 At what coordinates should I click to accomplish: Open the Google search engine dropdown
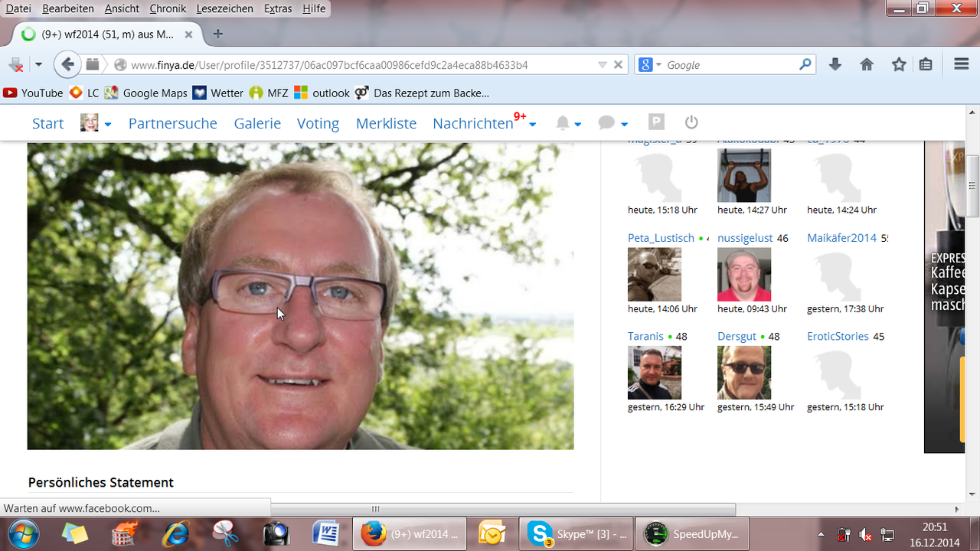[649, 65]
